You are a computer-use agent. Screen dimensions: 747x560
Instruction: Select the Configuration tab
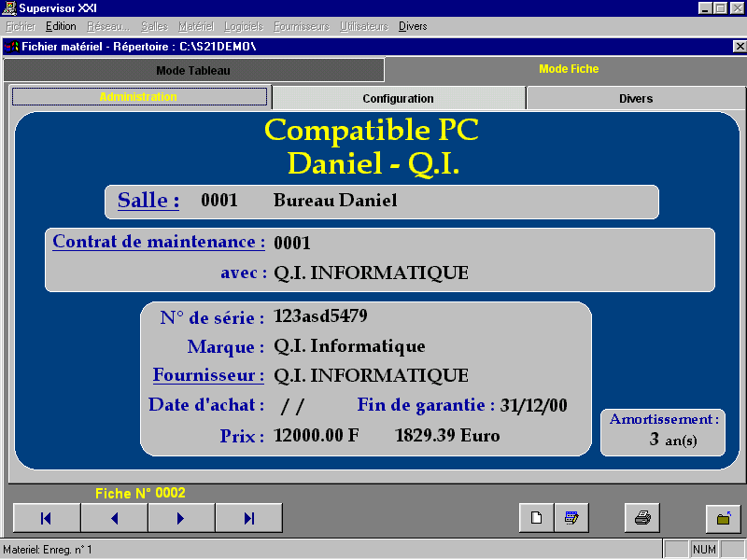click(399, 99)
